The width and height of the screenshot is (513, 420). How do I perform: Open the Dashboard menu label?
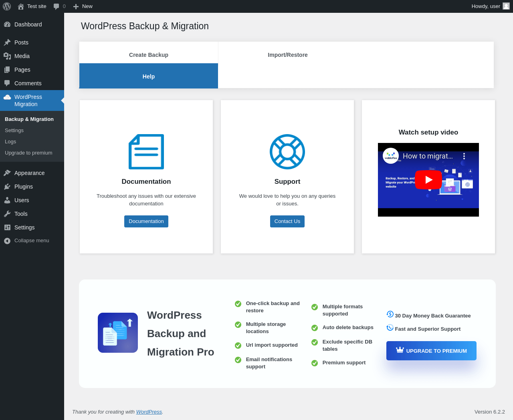(28, 24)
